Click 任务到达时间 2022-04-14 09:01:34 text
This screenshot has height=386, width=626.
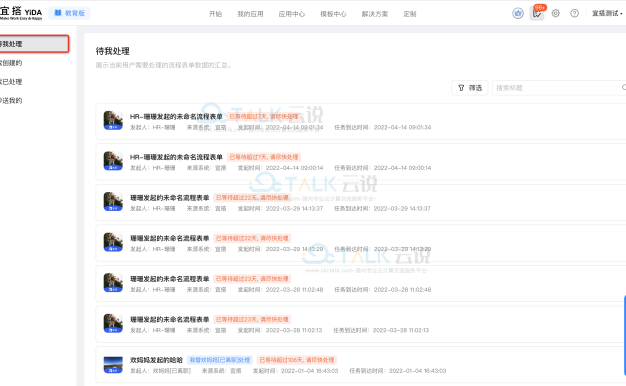point(382,127)
